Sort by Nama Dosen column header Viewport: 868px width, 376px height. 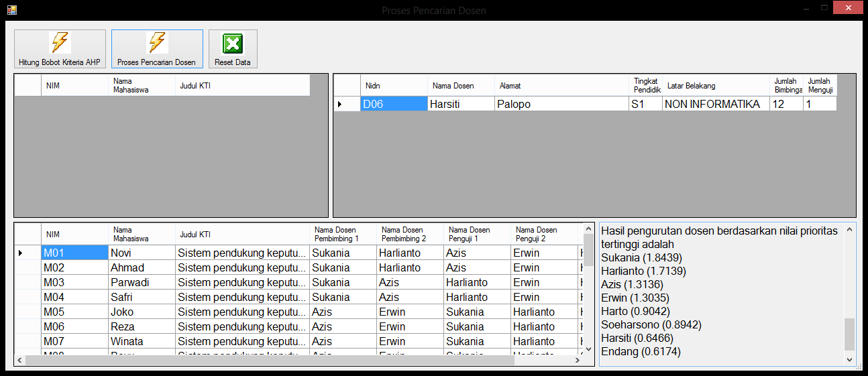point(460,86)
